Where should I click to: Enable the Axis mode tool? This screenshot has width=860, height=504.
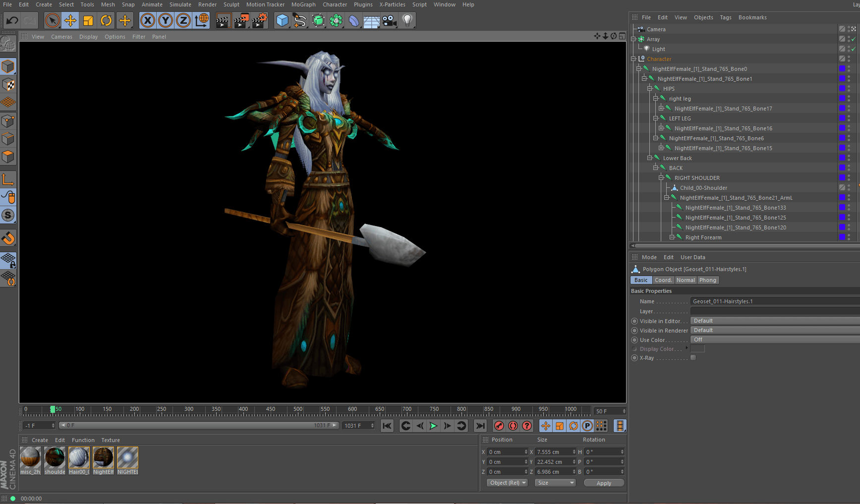tap(8, 179)
